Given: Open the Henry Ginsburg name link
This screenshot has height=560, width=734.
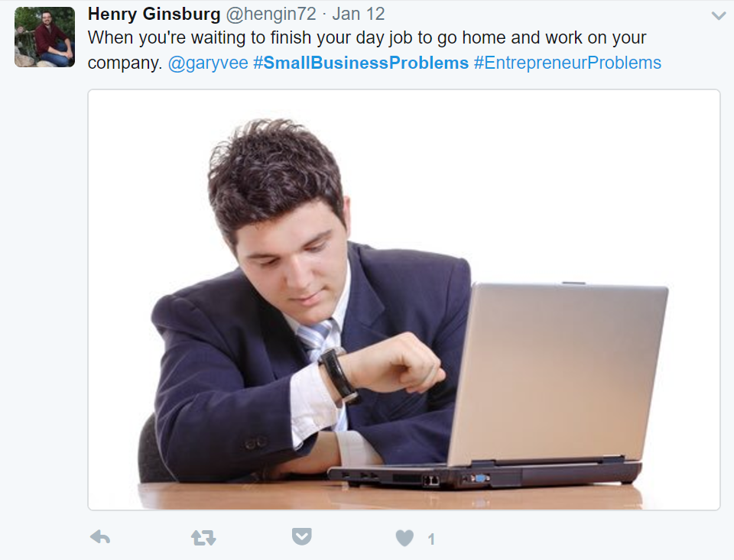Looking at the screenshot, I should pos(154,14).
